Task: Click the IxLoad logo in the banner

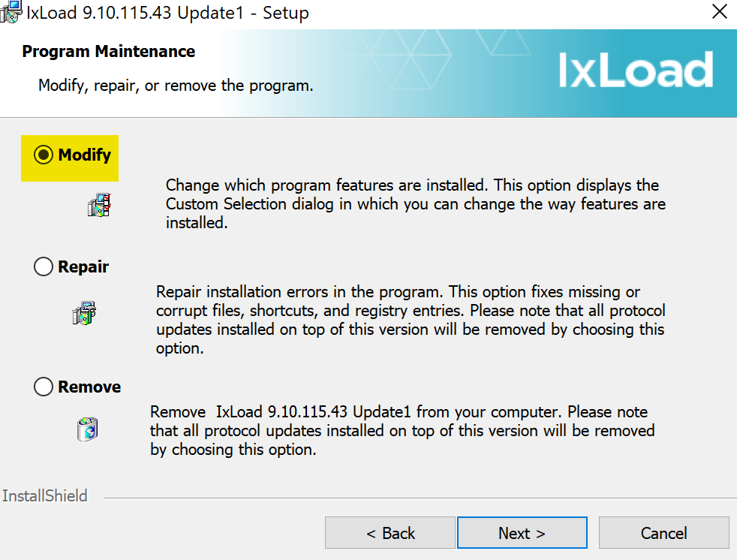Action: pyautogui.click(x=635, y=71)
